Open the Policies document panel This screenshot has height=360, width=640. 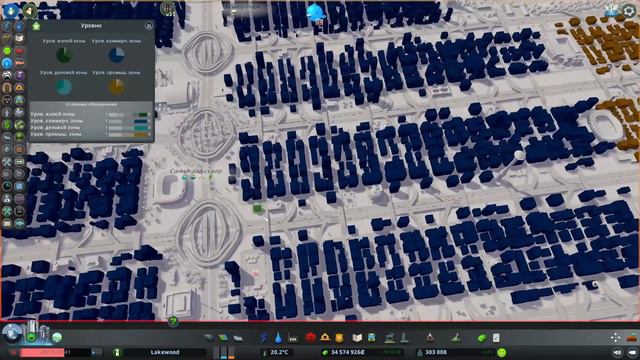pos(496,338)
